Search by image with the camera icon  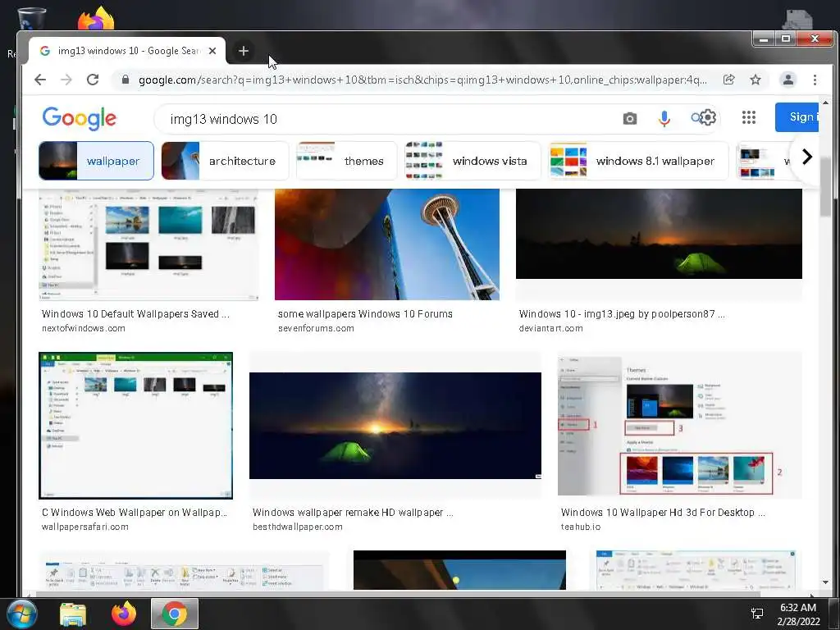click(x=630, y=118)
